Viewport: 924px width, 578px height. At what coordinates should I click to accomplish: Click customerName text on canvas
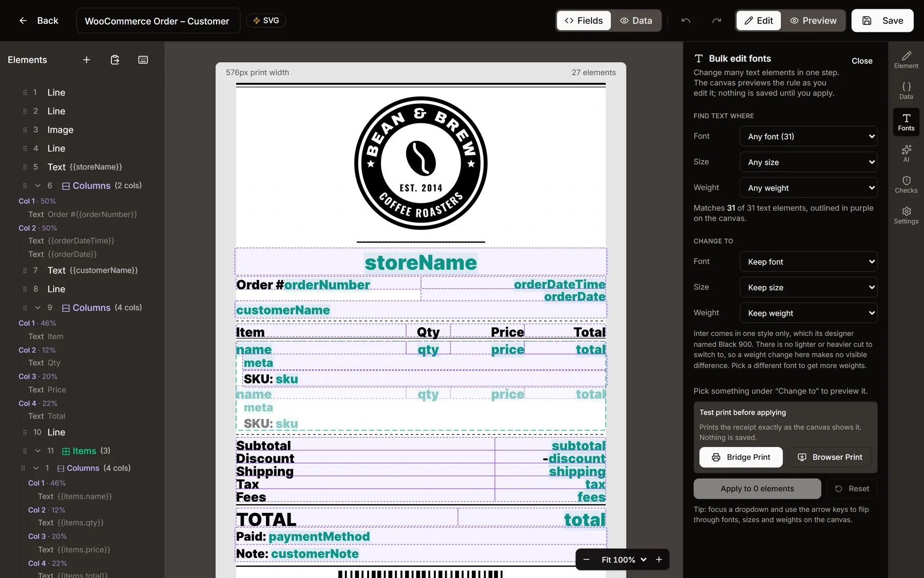pyautogui.click(x=283, y=310)
